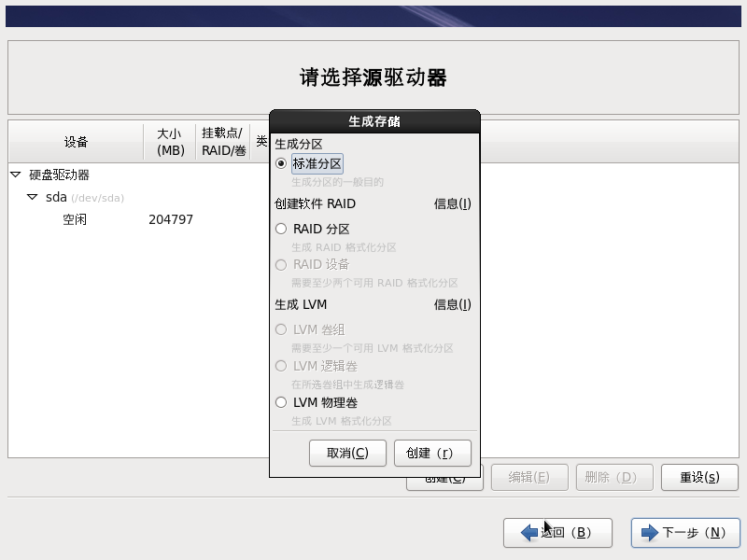747x560 pixels.
Task: Proceed with the 下一步(N) button
Action: pyautogui.click(x=685, y=532)
